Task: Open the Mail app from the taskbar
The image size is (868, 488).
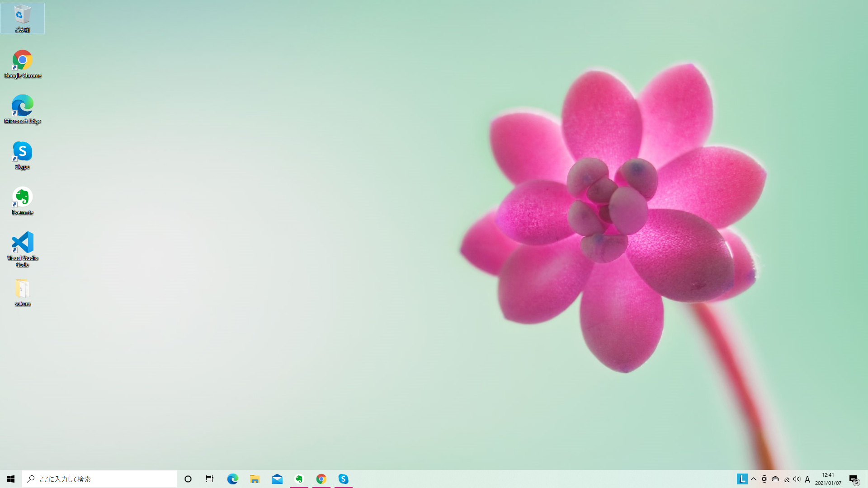Action: 277,479
